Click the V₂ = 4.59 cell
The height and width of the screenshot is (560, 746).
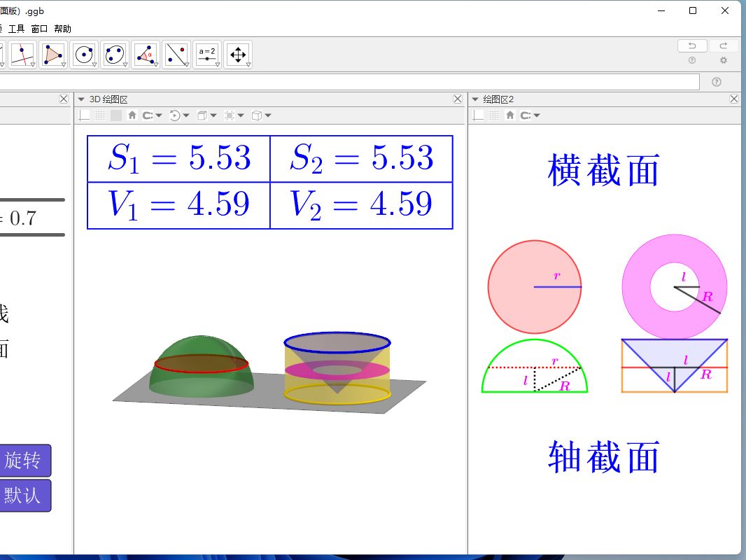(362, 205)
